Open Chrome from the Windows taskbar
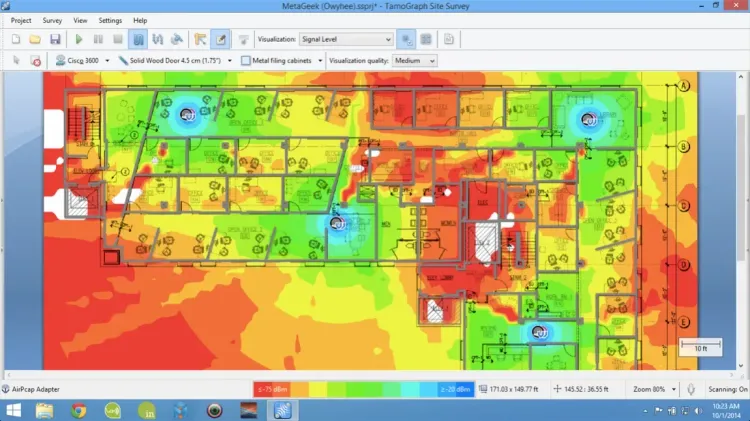This screenshot has height=421, width=750. (x=79, y=409)
